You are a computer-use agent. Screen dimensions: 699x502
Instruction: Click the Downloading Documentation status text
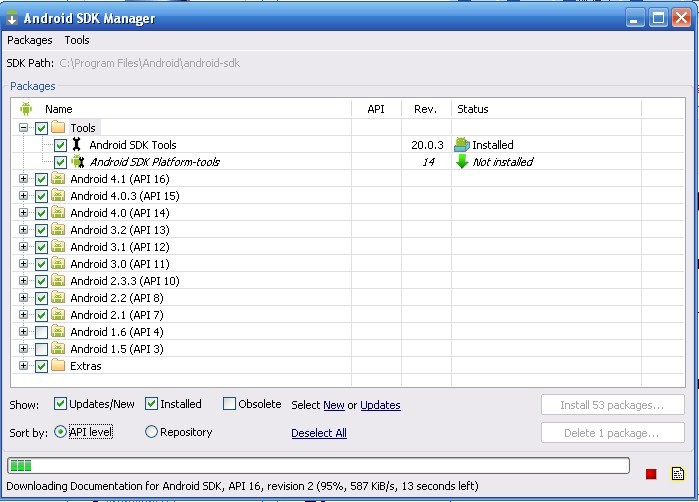tap(242, 486)
